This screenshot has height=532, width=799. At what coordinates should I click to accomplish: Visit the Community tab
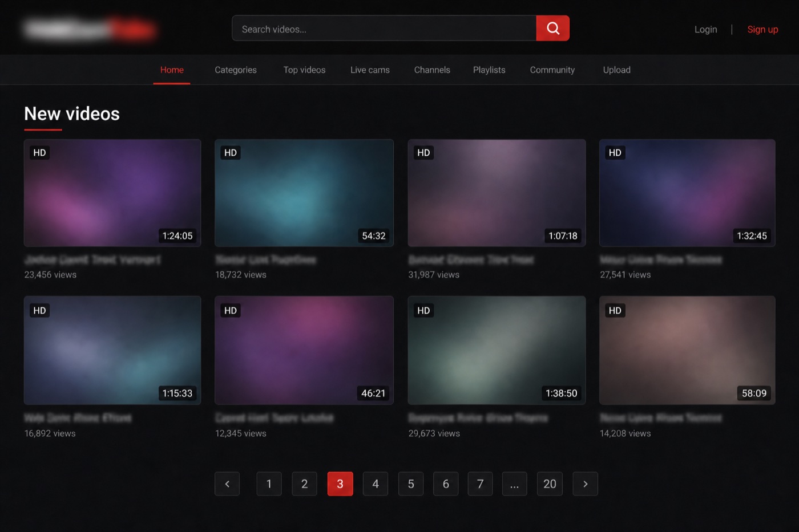(x=552, y=70)
